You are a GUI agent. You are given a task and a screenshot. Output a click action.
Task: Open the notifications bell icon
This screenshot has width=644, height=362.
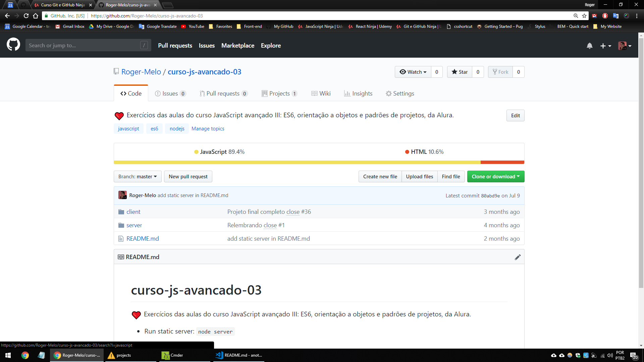coord(589,46)
